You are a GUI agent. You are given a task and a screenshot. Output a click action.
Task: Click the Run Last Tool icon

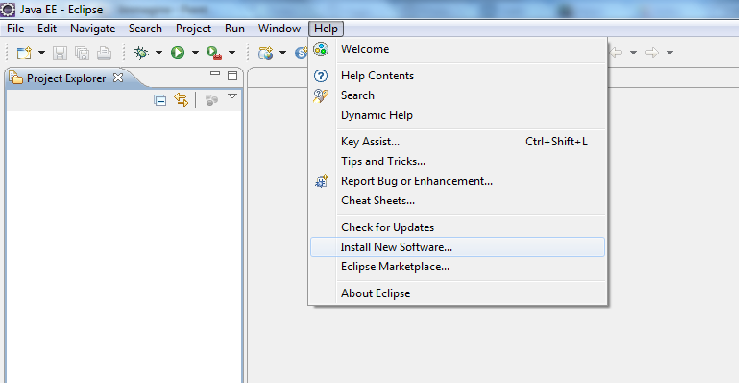point(214,53)
